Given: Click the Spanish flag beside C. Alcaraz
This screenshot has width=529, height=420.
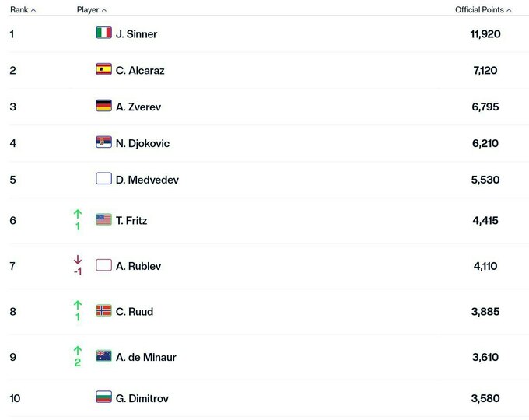Looking at the screenshot, I should [x=103, y=70].
